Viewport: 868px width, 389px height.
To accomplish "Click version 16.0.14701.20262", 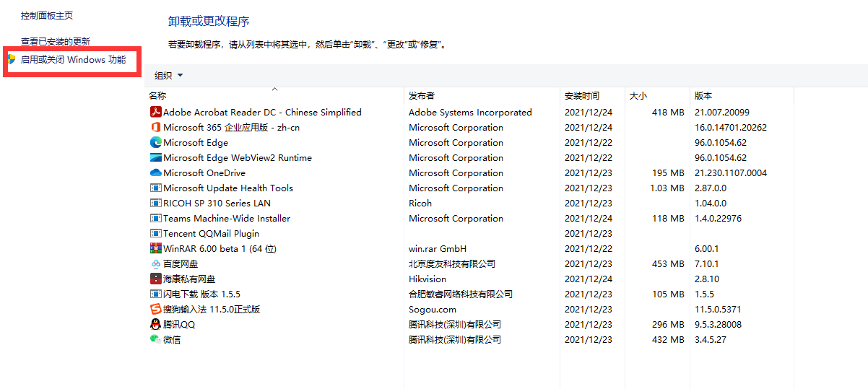I will tap(731, 127).
